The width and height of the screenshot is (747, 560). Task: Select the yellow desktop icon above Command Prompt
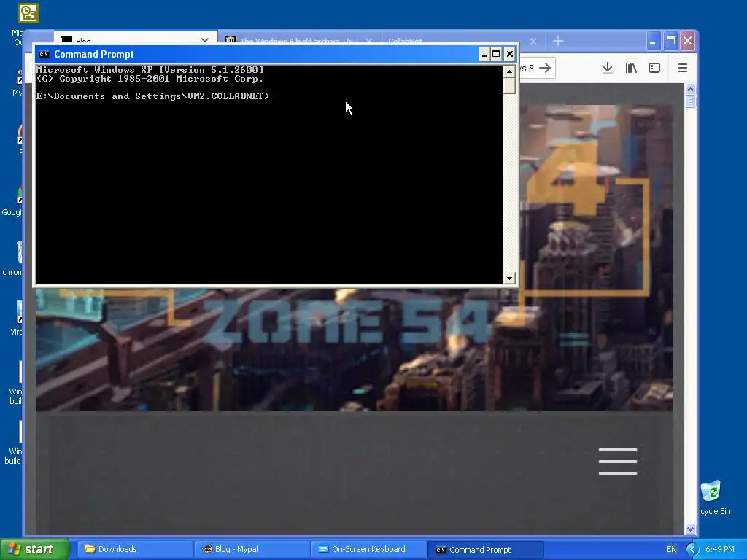pyautogui.click(x=28, y=13)
